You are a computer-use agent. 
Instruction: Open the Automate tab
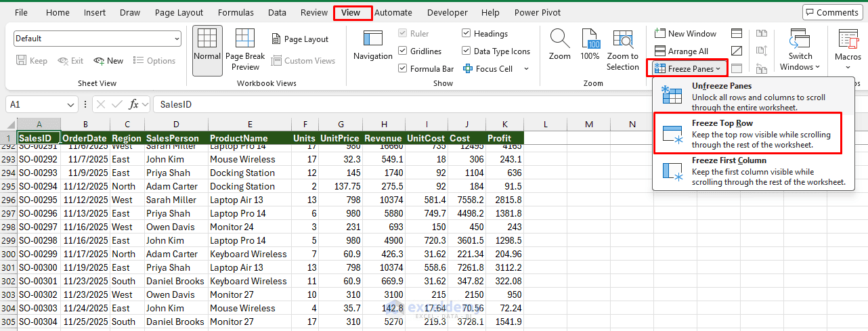coord(393,13)
